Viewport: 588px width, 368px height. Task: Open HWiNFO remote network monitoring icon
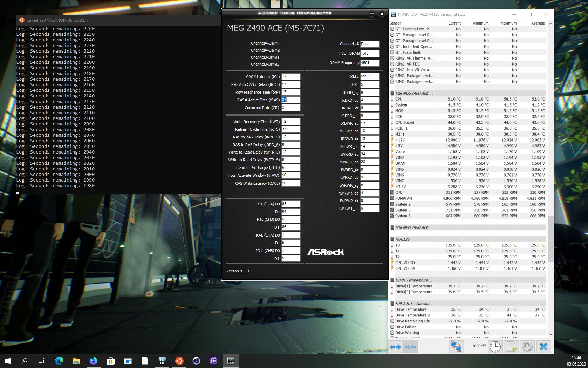[x=456, y=347]
